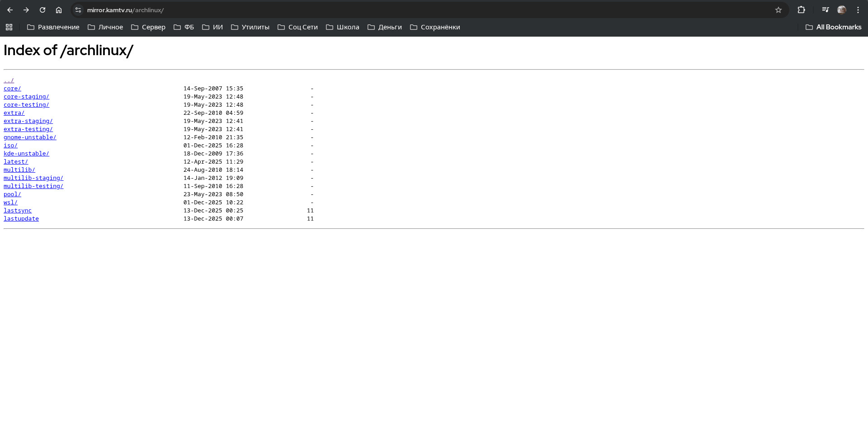Open the extra/ directory
Screen dimensions: 868x443
coord(14,113)
